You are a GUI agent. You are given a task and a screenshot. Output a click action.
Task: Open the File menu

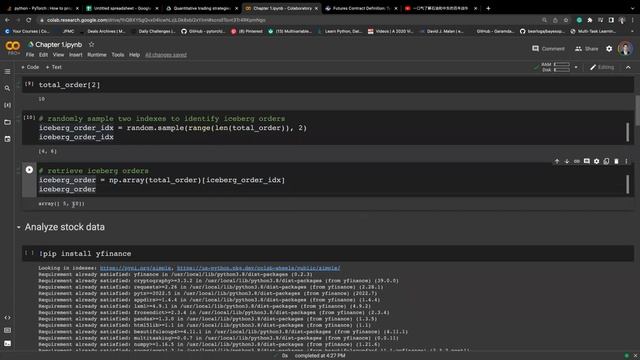coord(30,55)
